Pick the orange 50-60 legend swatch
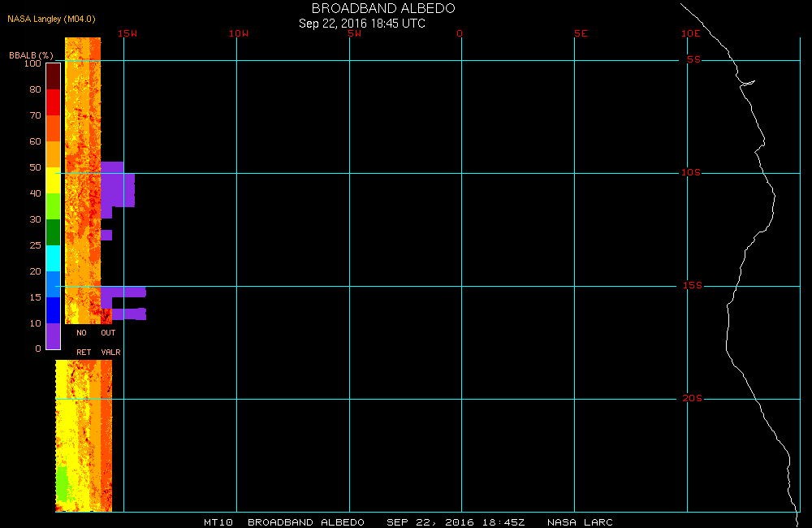The image size is (812, 528). 54,154
